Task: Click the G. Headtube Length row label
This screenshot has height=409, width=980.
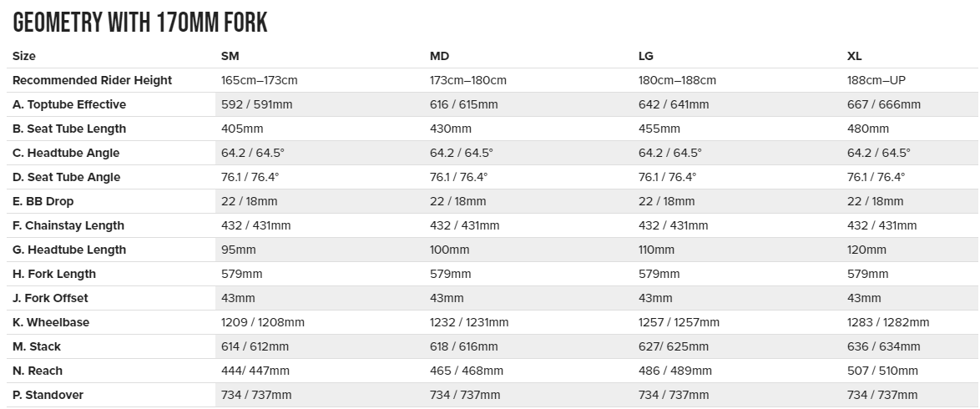Action: (69, 250)
